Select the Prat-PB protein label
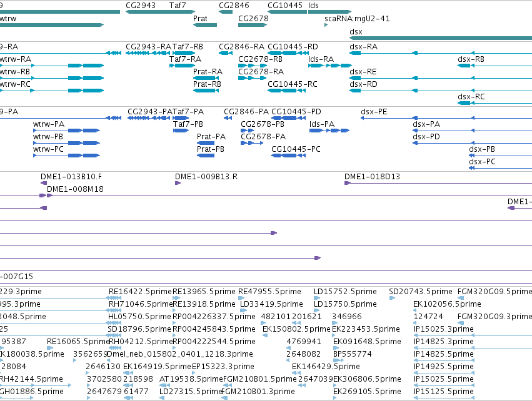The width and height of the screenshot is (532, 401). click(210, 149)
